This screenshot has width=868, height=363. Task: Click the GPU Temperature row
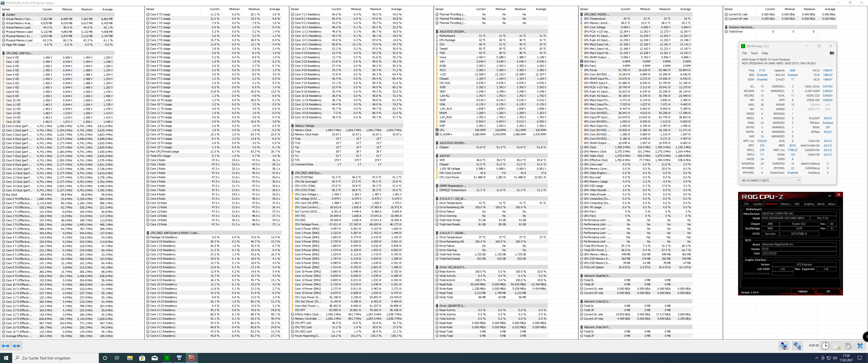(636, 19)
